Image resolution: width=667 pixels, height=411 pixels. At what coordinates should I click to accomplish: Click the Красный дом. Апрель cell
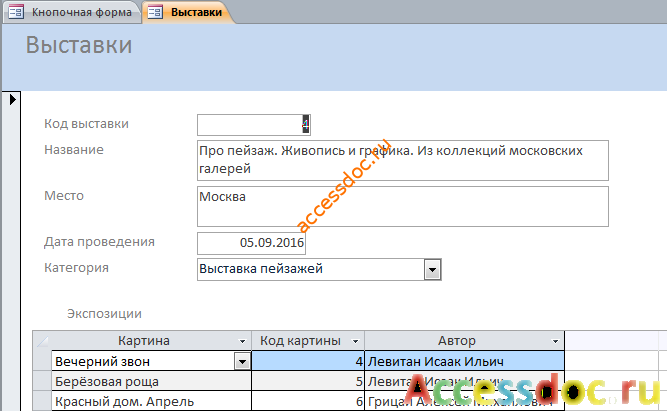(151, 401)
